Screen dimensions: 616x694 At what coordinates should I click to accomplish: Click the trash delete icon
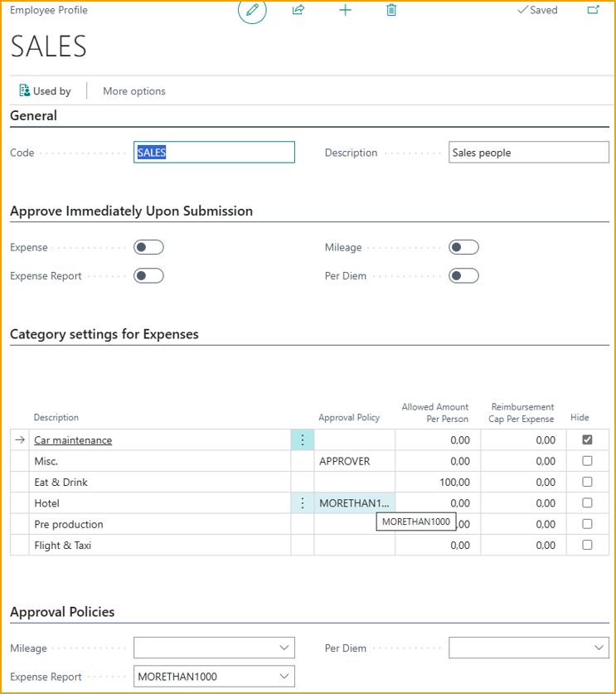pyautogui.click(x=391, y=10)
